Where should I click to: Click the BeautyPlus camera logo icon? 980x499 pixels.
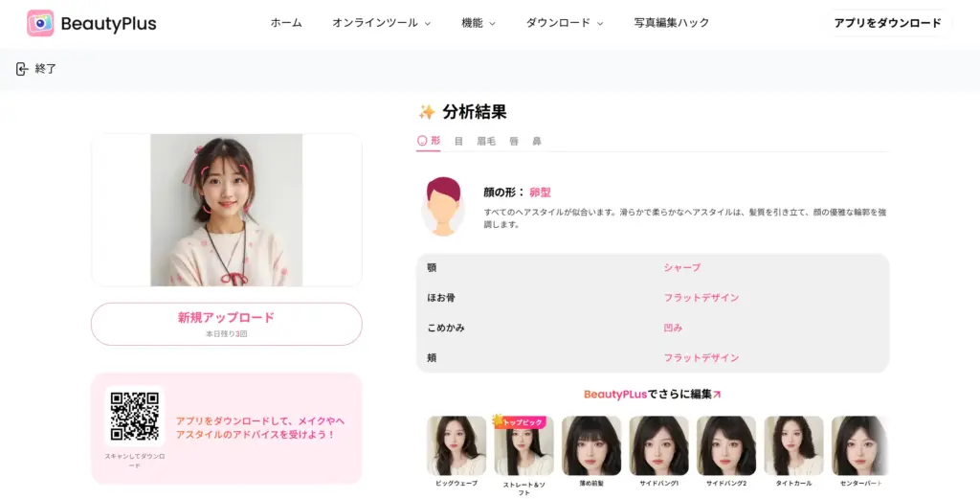pos(40,23)
